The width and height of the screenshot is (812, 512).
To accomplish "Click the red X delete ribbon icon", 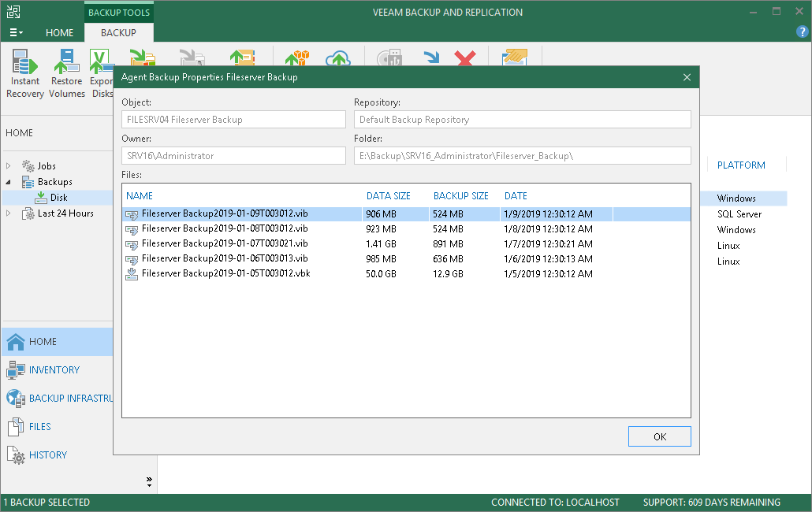I will [x=465, y=58].
